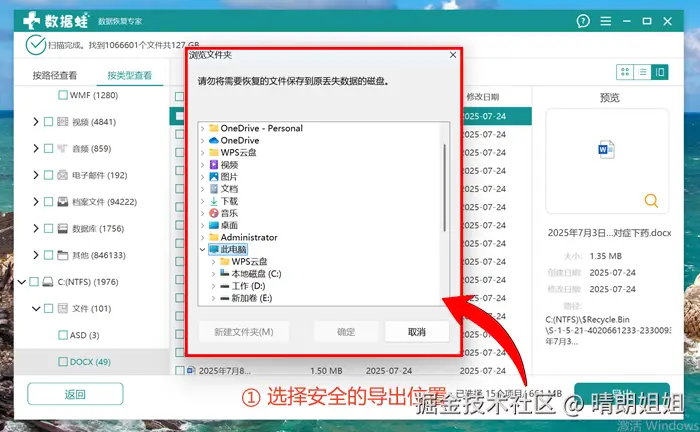Check the 视频 (4841) checkbox
This screenshot has height=432, width=700.
tap(48, 122)
